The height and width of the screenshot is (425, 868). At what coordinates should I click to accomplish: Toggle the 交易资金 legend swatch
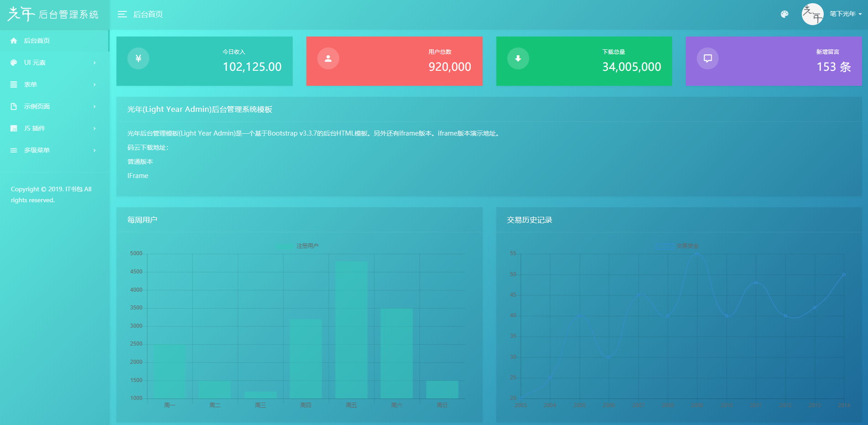tap(664, 246)
